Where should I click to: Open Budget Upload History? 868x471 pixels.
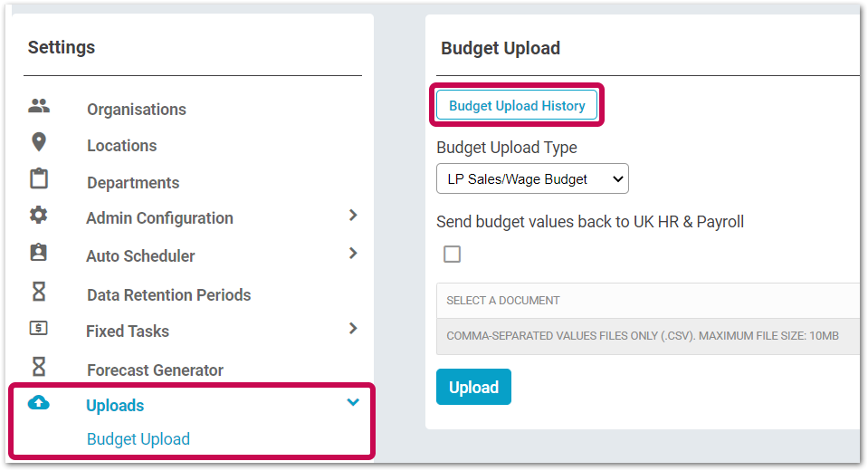[x=517, y=105]
